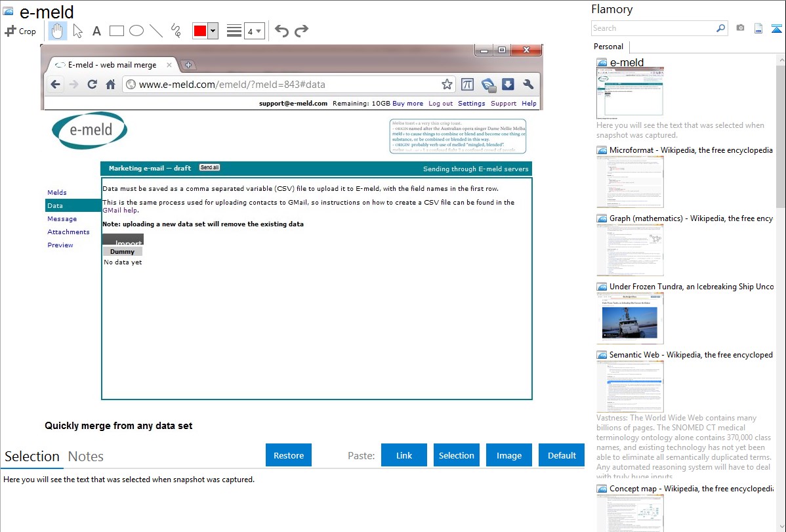This screenshot has height=532, width=786.
Task: Click the Dummy column header
Action: [x=122, y=252]
